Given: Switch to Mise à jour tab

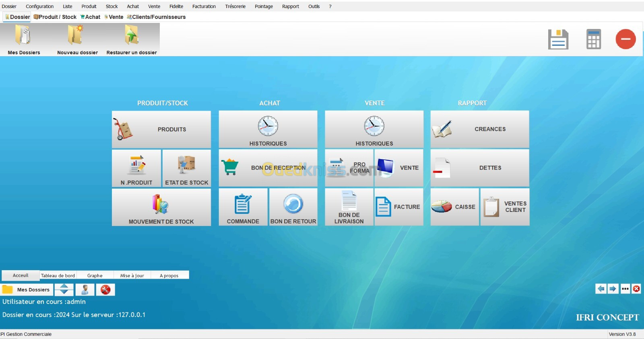Looking at the screenshot, I should click(132, 275).
